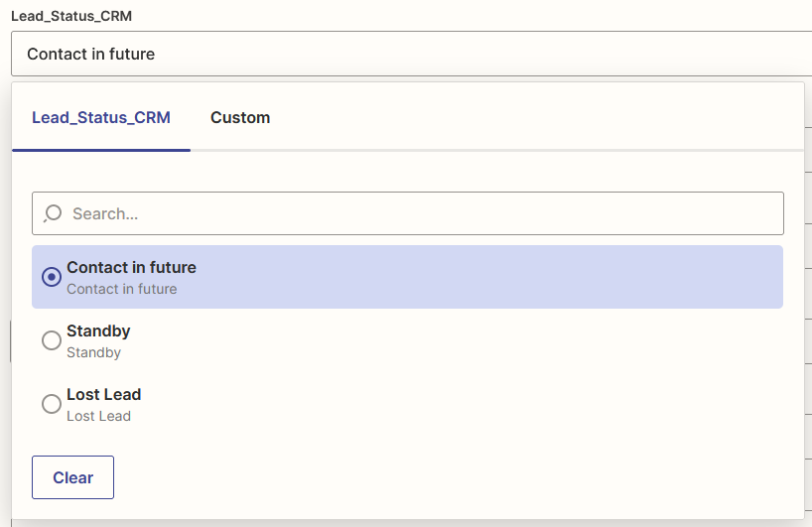Click the gray Contact in future subtitle
This screenshot has height=527, width=812.
(x=121, y=289)
